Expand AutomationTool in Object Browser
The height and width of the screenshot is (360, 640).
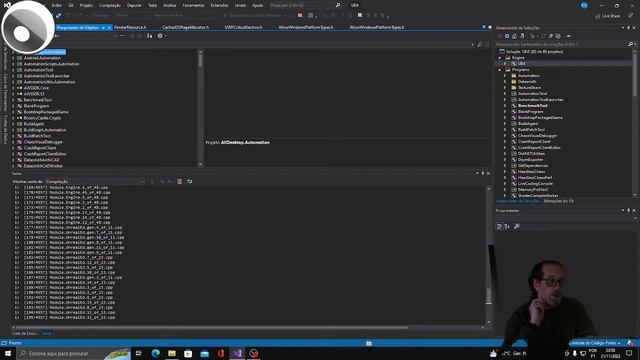pos(13,70)
